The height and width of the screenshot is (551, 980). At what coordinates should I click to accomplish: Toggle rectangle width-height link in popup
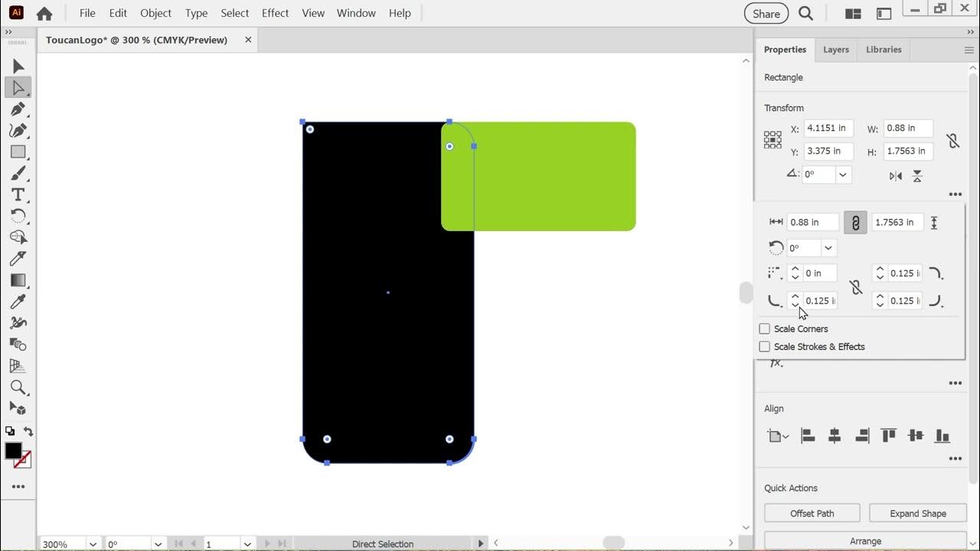pyautogui.click(x=855, y=223)
